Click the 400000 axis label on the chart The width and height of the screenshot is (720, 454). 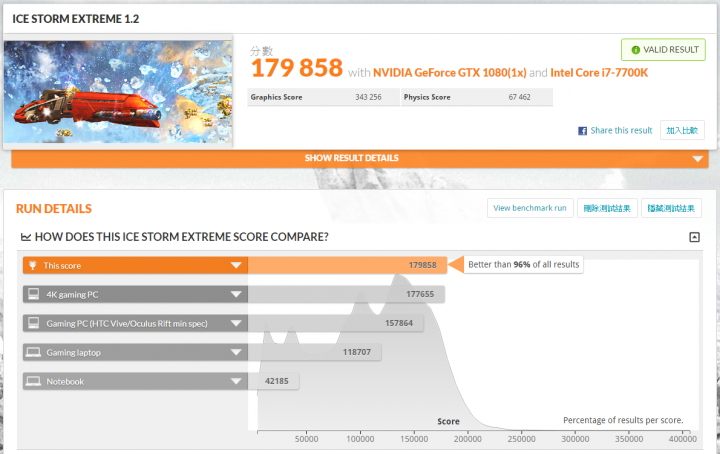(x=682, y=439)
